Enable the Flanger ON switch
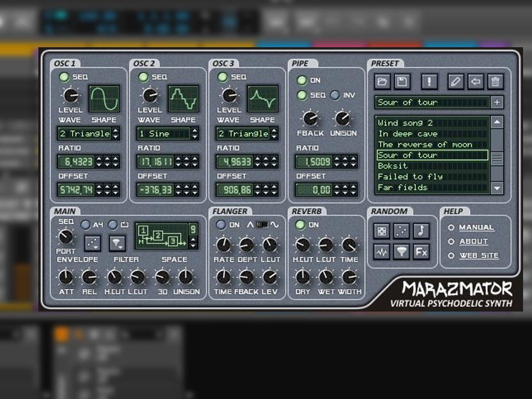Image resolution: width=532 pixels, height=399 pixels. pos(221,225)
